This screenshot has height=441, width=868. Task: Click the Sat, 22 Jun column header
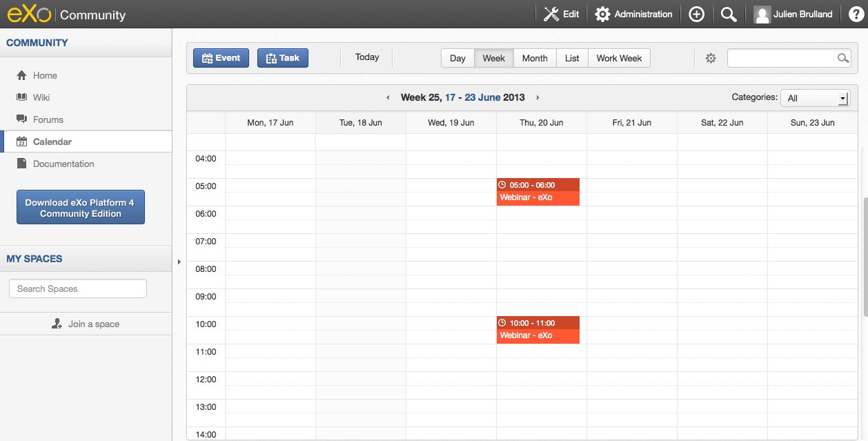click(x=722, y=123)
